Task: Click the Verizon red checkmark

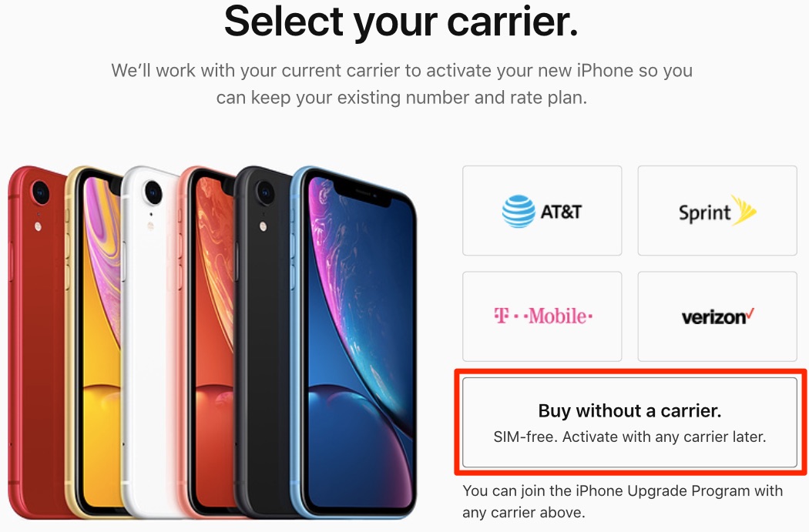Action: [x=750, y=313]
